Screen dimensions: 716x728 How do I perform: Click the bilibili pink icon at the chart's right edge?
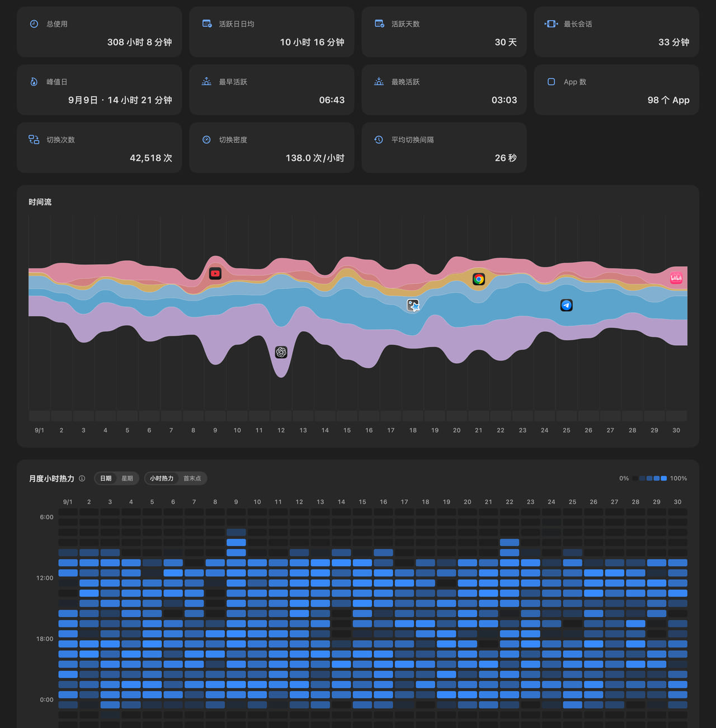tap(676, 278)
